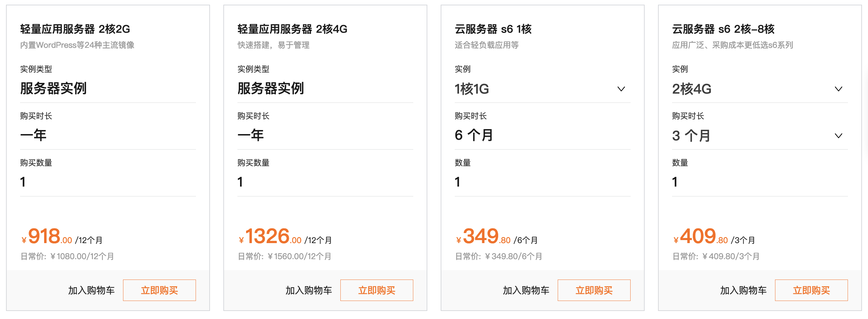The image size is (868, 319).
Task: Click the 6 个月 duration on s6 1核 card
Action: pyautogui.click(x=473, y=135)
